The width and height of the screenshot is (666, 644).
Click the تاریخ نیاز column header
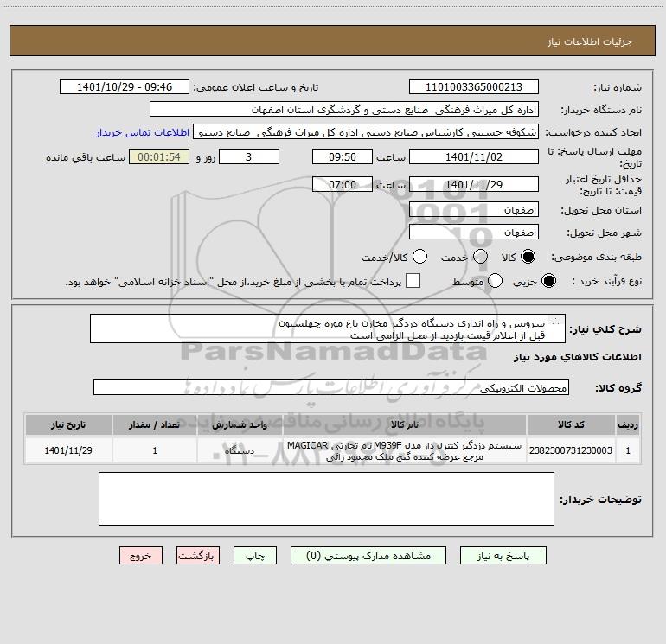point(68,424)
